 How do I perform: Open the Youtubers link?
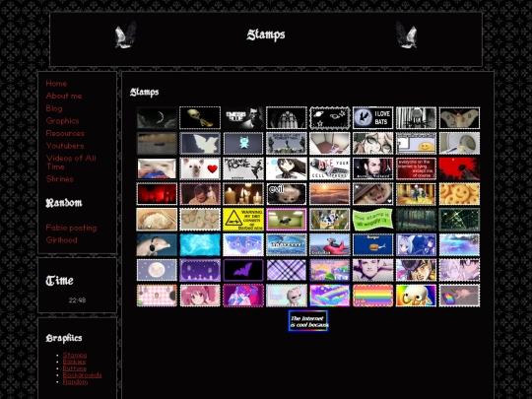coord(65,146)
